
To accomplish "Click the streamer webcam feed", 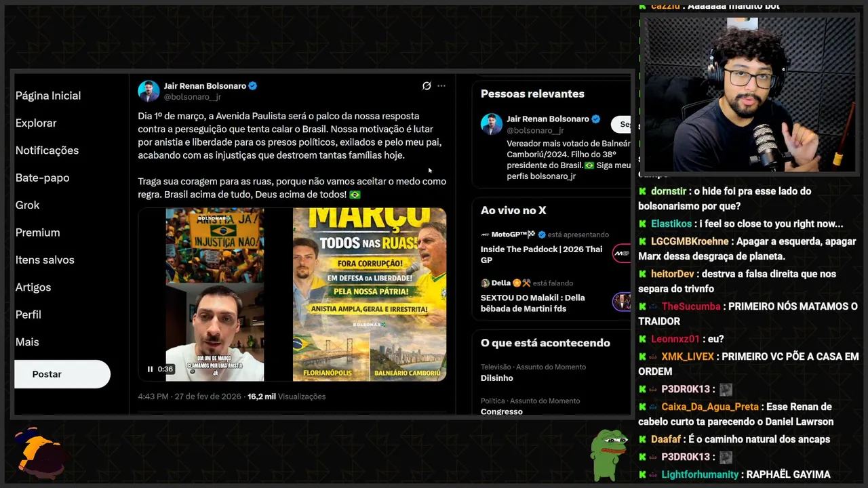I will coord(750,94).
